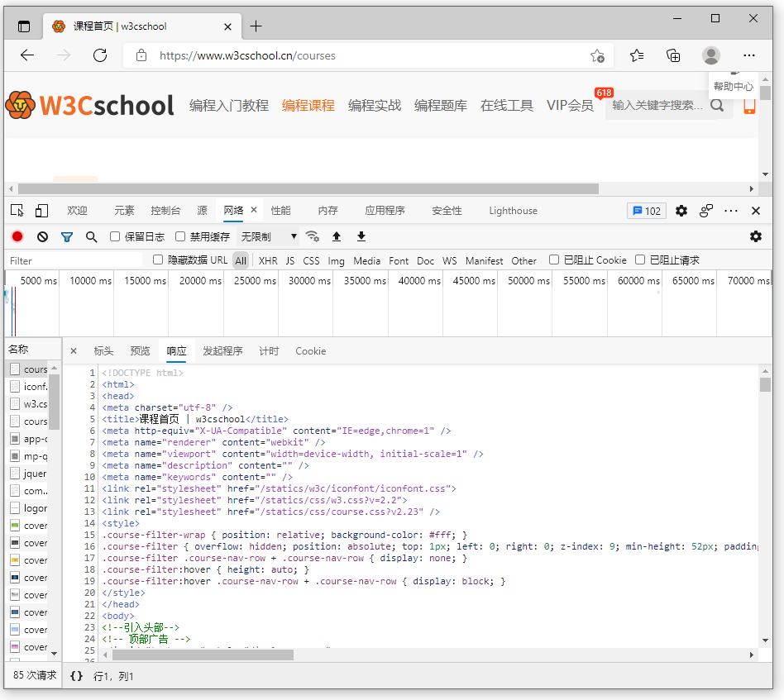This screenshot has width=784, height=700.
Task: Click the inspect element picker icon
Action: coord(17,211)
